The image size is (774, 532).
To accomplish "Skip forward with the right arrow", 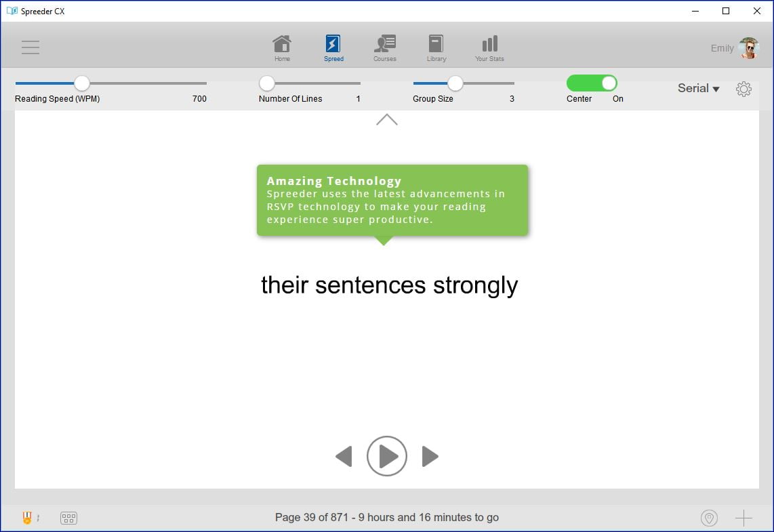I will click(430, 457).
